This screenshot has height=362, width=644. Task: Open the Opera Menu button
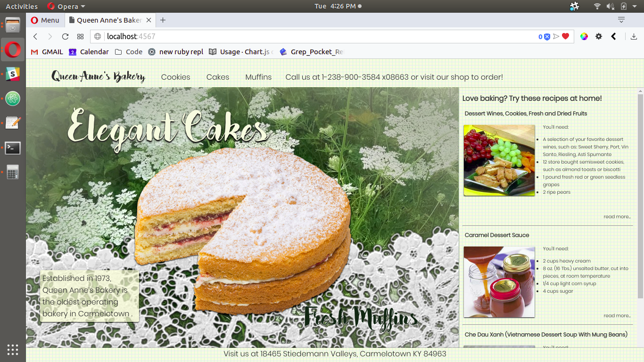point(45,20)
